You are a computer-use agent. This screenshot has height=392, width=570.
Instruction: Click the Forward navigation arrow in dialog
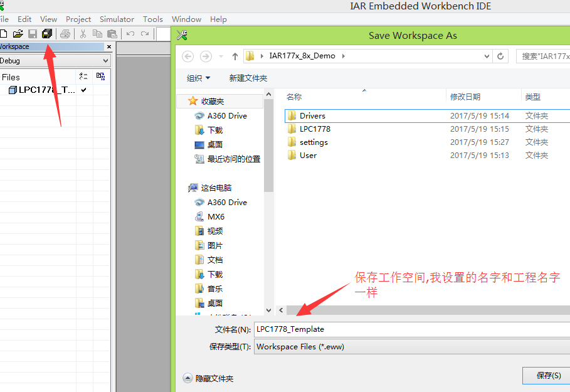coord(206,56)
